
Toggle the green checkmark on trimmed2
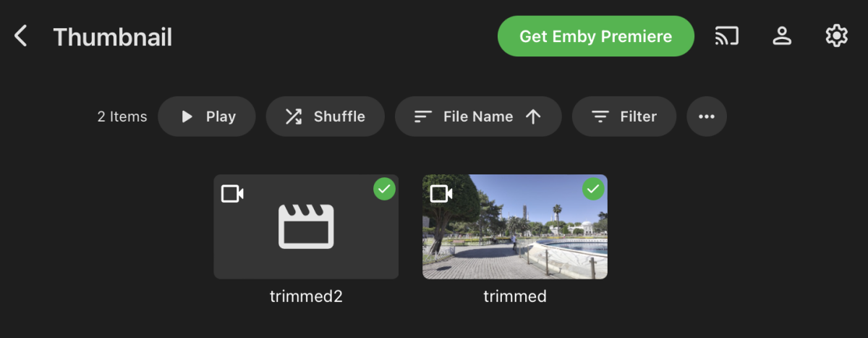point(384,190)
